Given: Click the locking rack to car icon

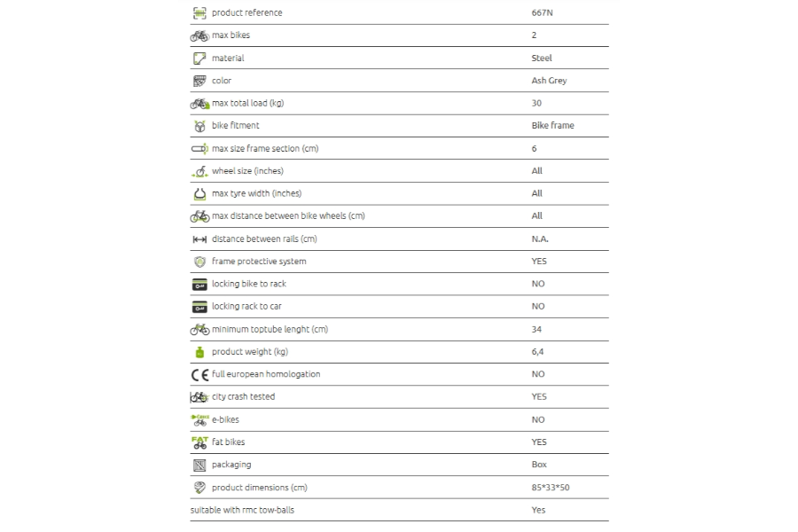Looking at the screenshot, I should (199, 307).
